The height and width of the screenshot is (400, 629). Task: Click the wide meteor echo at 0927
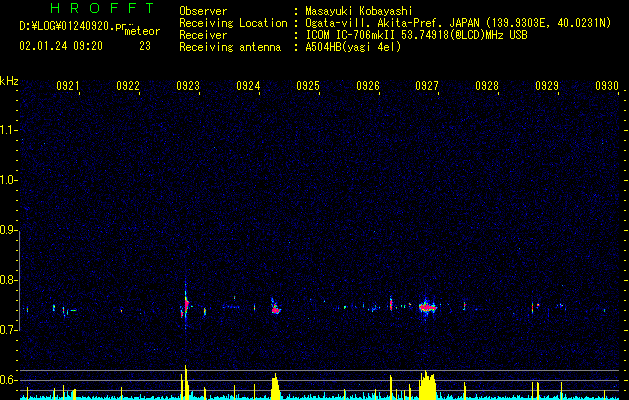428,307
